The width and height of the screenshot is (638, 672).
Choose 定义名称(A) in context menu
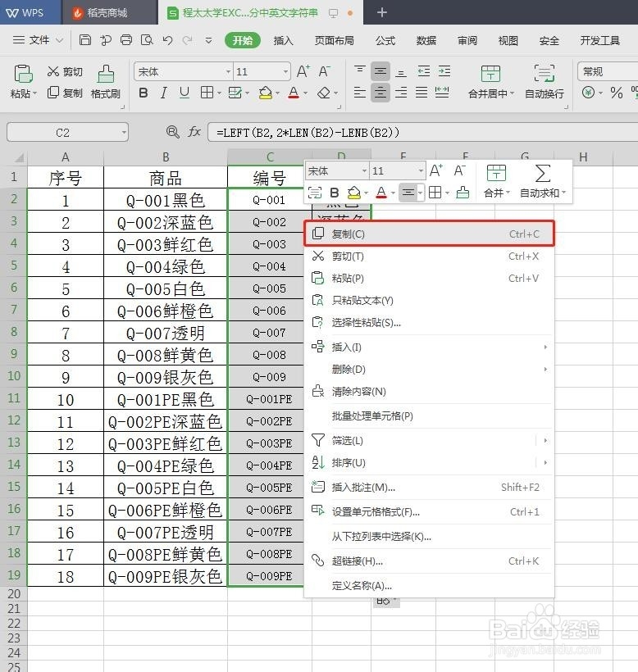point(429,585)
